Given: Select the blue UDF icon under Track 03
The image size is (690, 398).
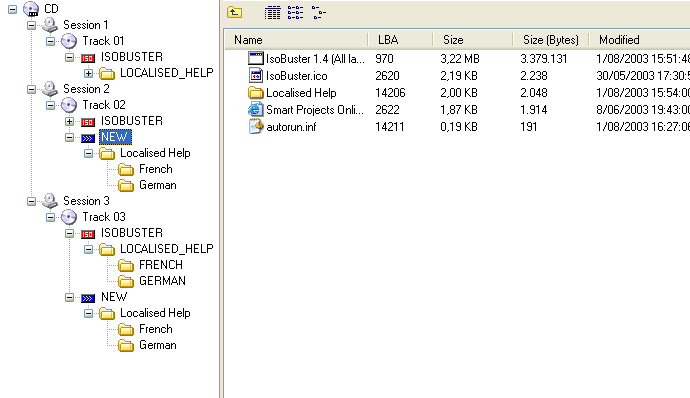Looking at the screenshot, I should pos(88,298).
